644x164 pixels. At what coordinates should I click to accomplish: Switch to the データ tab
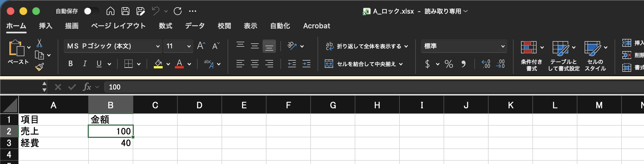(x=195, y=26)
